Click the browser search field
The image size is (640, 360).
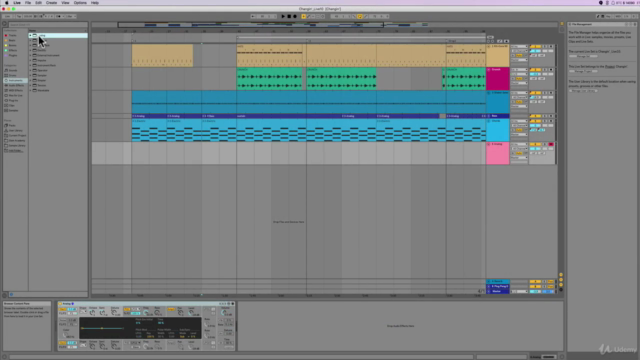(47, 24)
